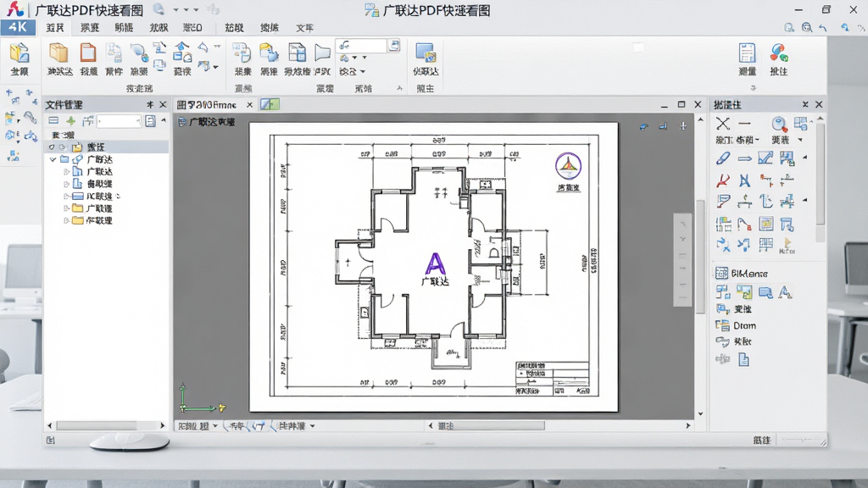
Task: Click the ribbon group launcher arrow near the monitor group
Action: 399,88
